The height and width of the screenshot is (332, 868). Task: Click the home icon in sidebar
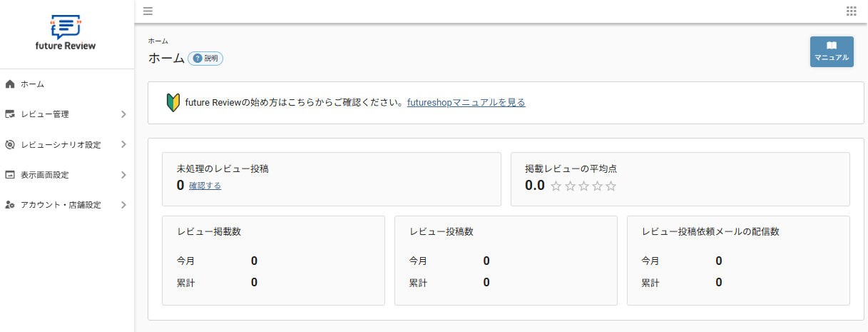[x=10, y=84]
